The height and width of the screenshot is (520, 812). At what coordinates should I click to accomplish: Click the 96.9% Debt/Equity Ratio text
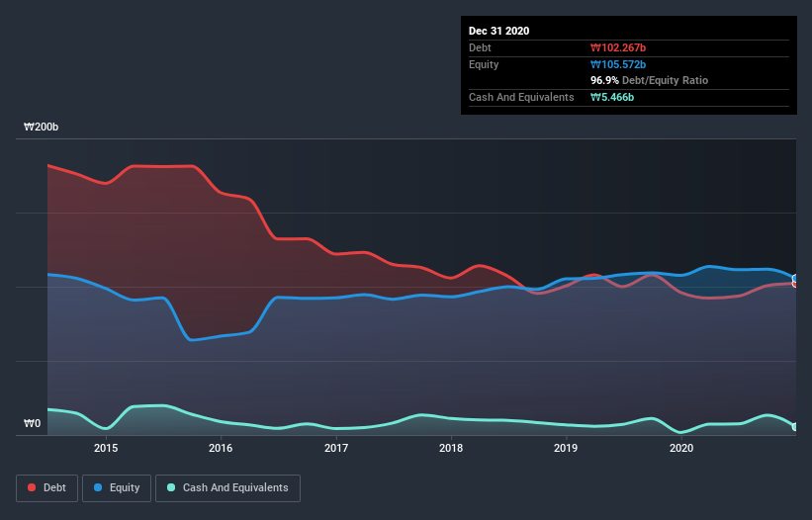(x=650, y=80)
